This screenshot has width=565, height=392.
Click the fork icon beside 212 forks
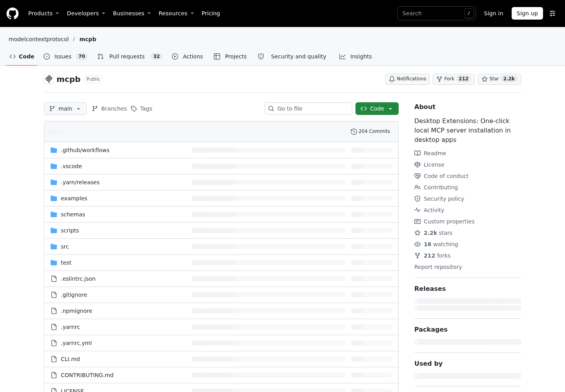click(417, 256)
